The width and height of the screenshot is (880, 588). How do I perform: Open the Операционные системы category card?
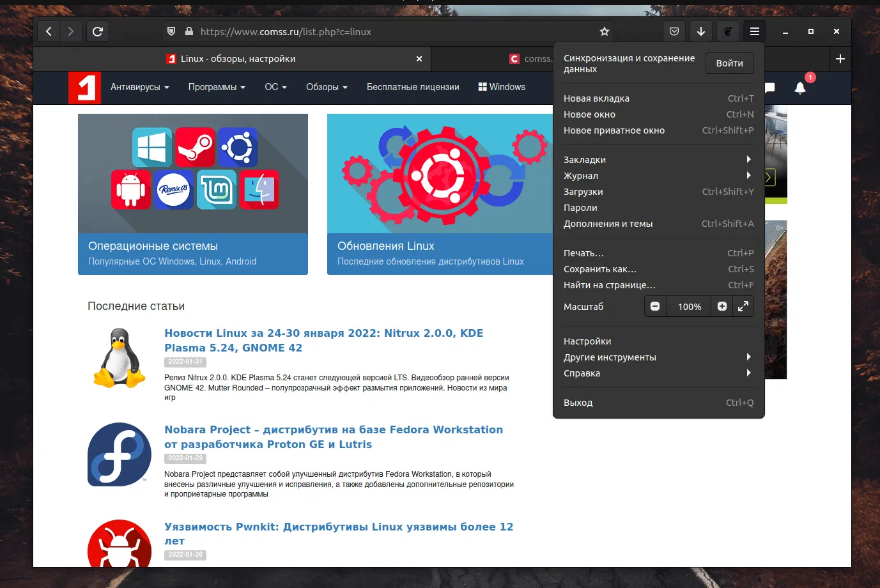tap(193, 194)
